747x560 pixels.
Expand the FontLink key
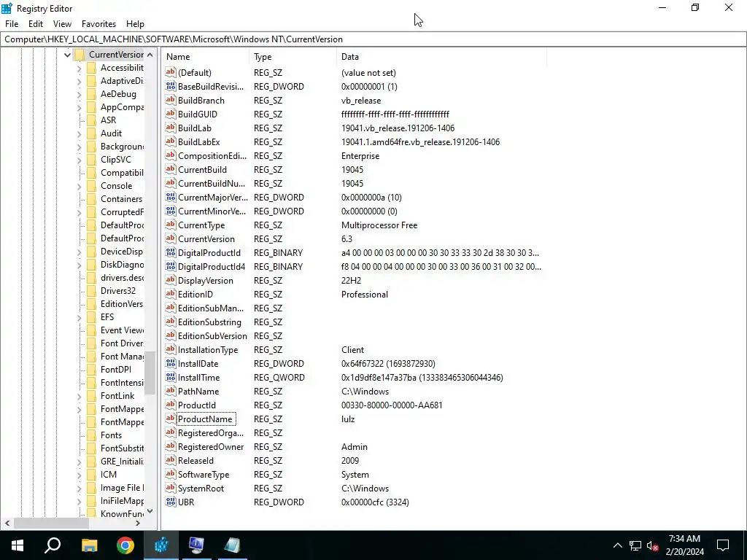coord(79,396)
